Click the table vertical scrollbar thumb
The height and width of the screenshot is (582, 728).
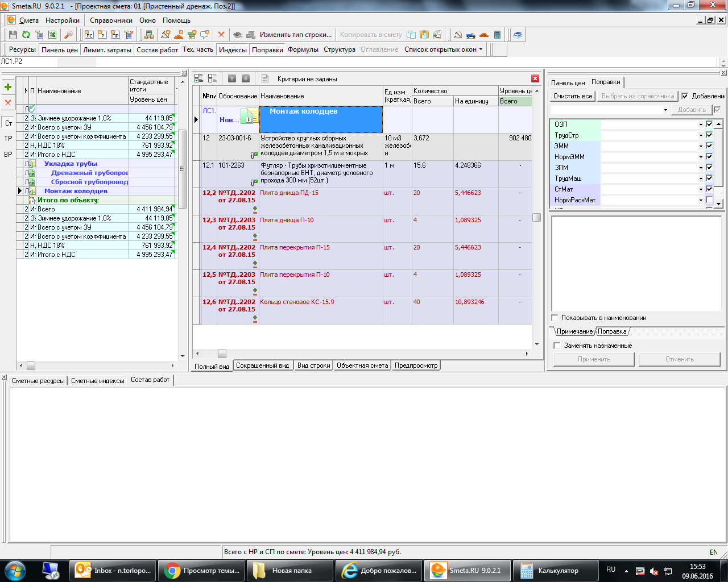[x=536, y=217]
